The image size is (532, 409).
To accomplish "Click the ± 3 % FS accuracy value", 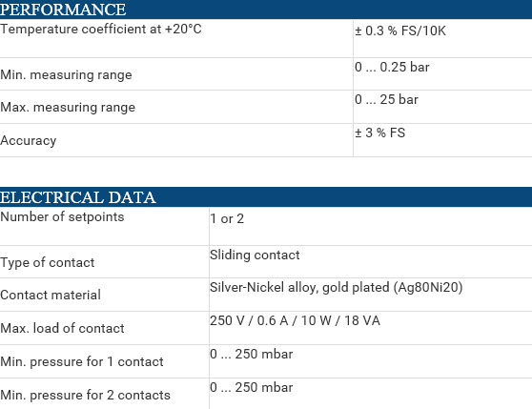I will 380,133.
